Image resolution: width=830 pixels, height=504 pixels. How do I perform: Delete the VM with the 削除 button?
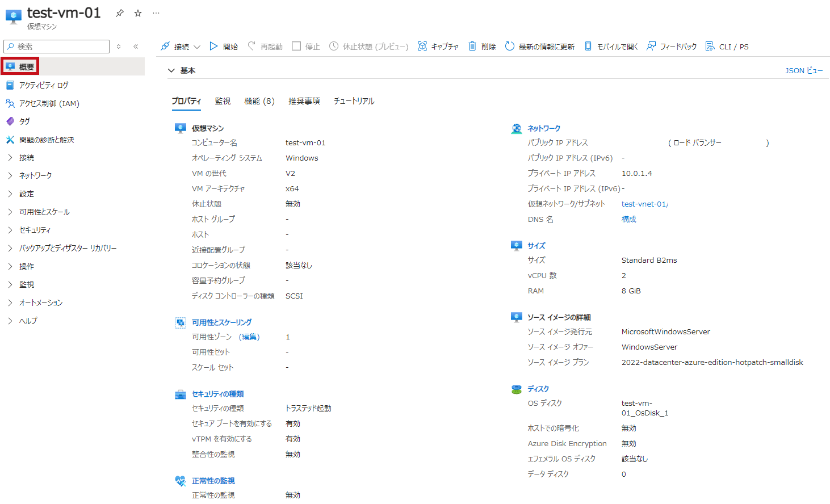482,47
